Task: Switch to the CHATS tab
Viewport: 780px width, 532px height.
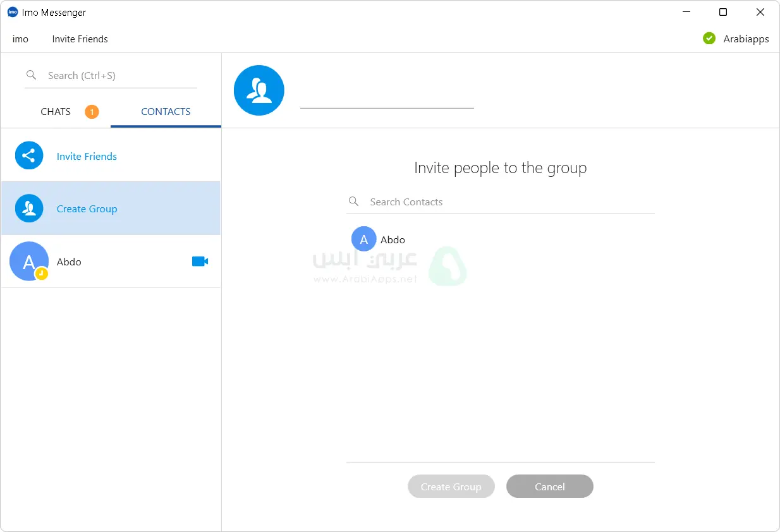Action: [x=56, y=112]
